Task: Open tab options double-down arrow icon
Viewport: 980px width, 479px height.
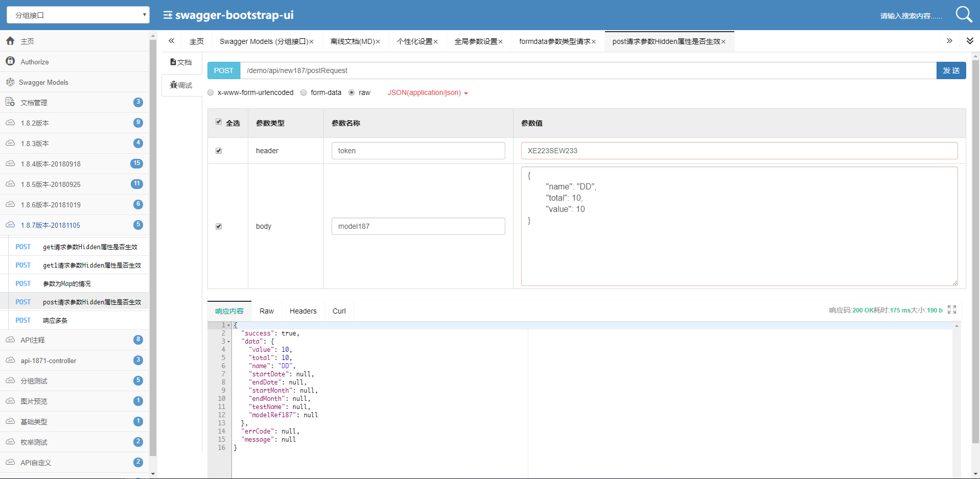Action: [970, 41]
